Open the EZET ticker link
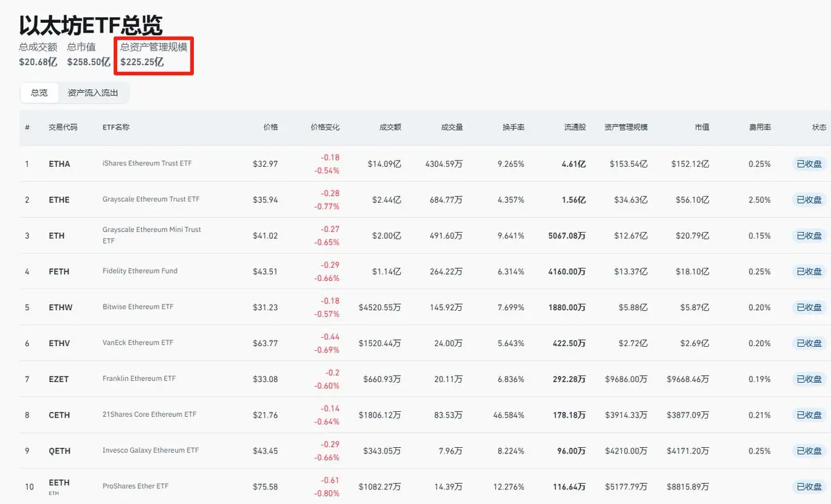 point(59,379)
